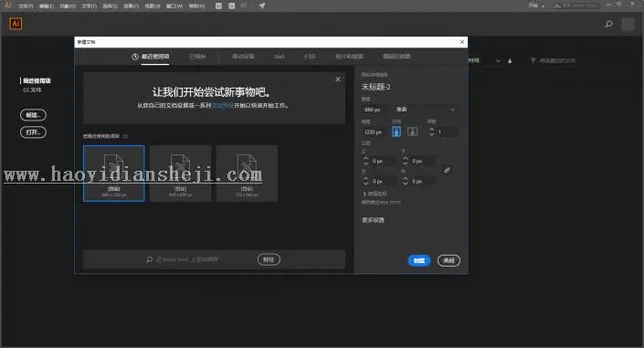Switch to the 图稿和插图 (Art & Illustration) tab
Image resolution: width=644 pixels, height=348 pixels.
[396, 57]
